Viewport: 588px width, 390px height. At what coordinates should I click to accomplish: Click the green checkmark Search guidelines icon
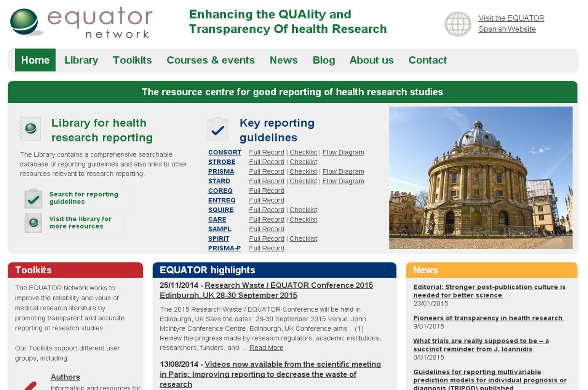pos(33,199)
